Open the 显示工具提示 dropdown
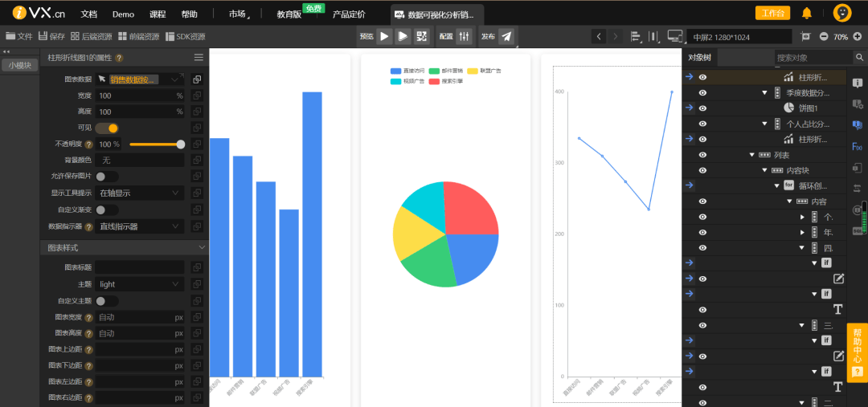Screen dimensions: 868x407 point(139,193)
